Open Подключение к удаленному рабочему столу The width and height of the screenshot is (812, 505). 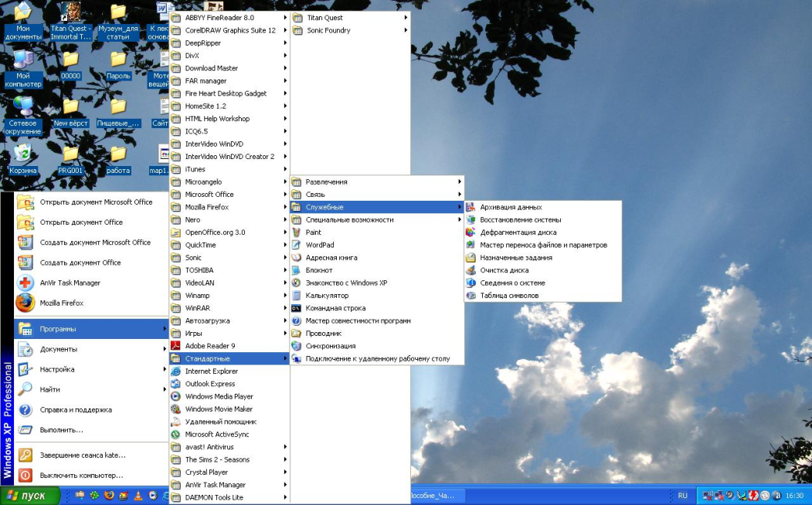point(376,358)
